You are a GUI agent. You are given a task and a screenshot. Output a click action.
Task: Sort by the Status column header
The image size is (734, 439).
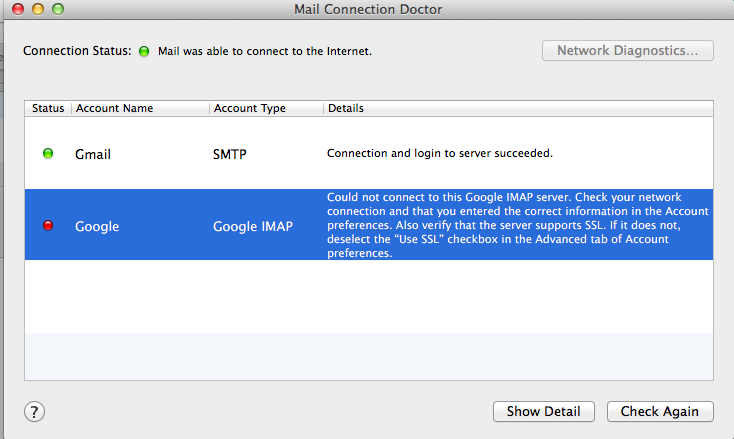(48, 108)
